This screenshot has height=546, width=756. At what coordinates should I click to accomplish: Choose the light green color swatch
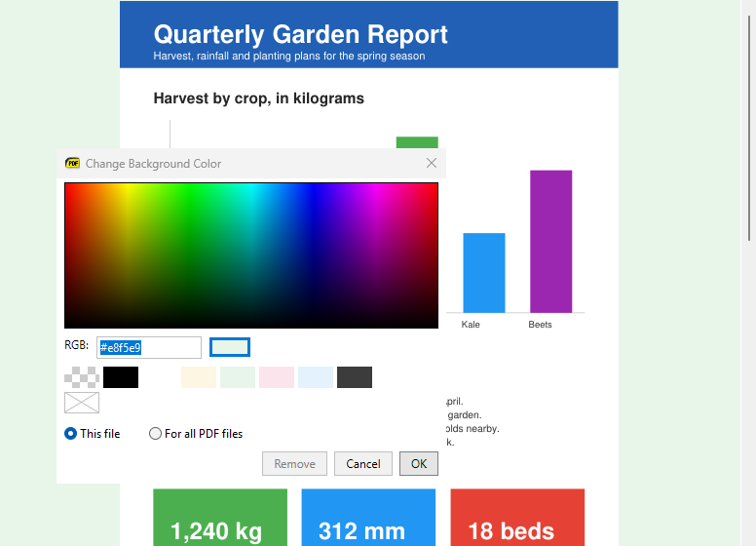pos(238,377)
